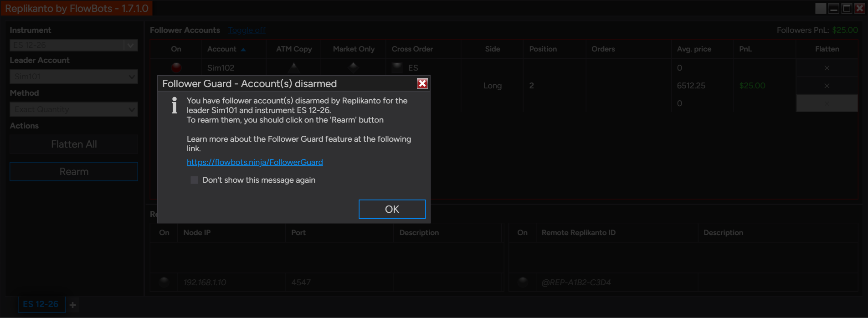Click the ES 12-26 instrument field
Viewport: 868px width, 318px height.
[67, 45]
